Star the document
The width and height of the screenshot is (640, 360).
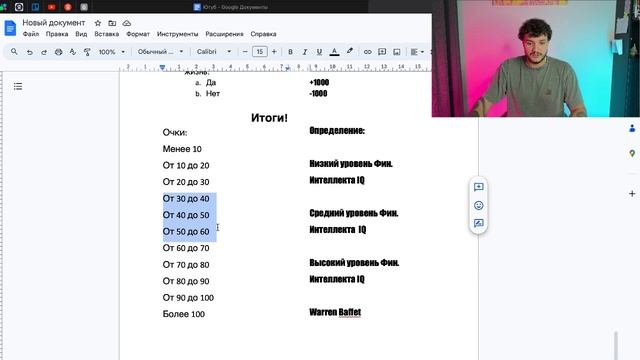point(98,23)
